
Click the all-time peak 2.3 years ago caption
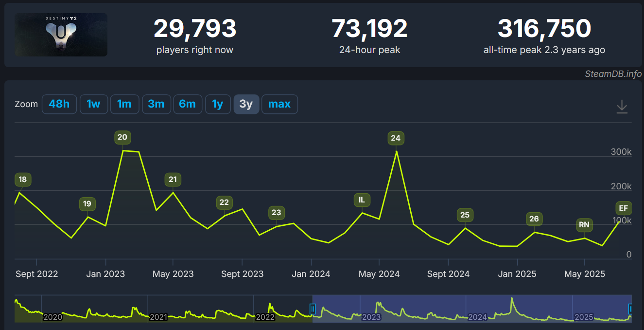544,50
